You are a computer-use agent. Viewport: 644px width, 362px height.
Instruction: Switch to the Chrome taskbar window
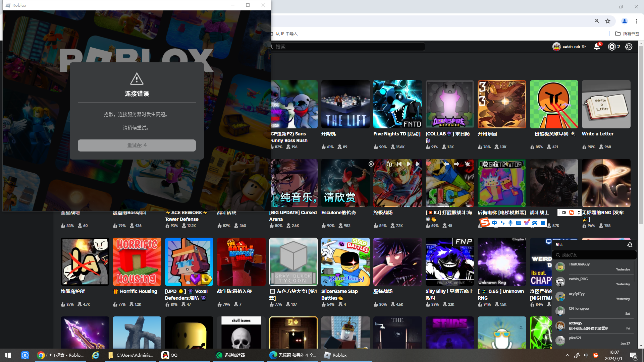[x=61, y=355]
